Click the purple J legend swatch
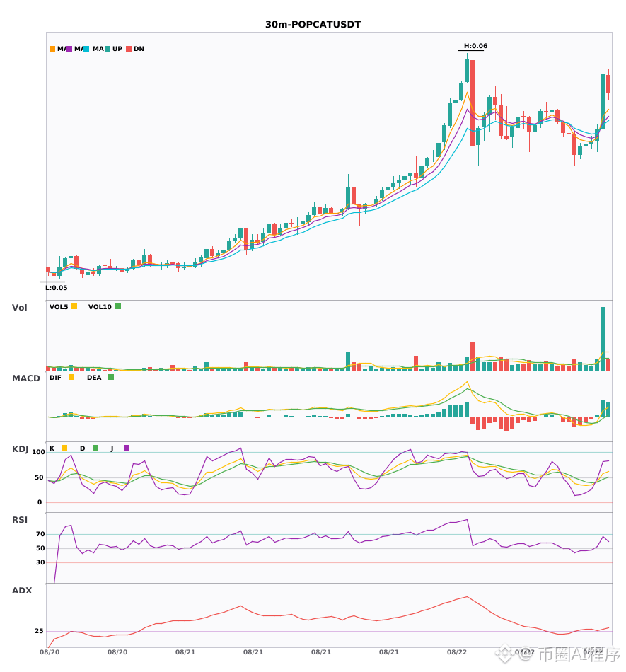 (x=127, y=448)
